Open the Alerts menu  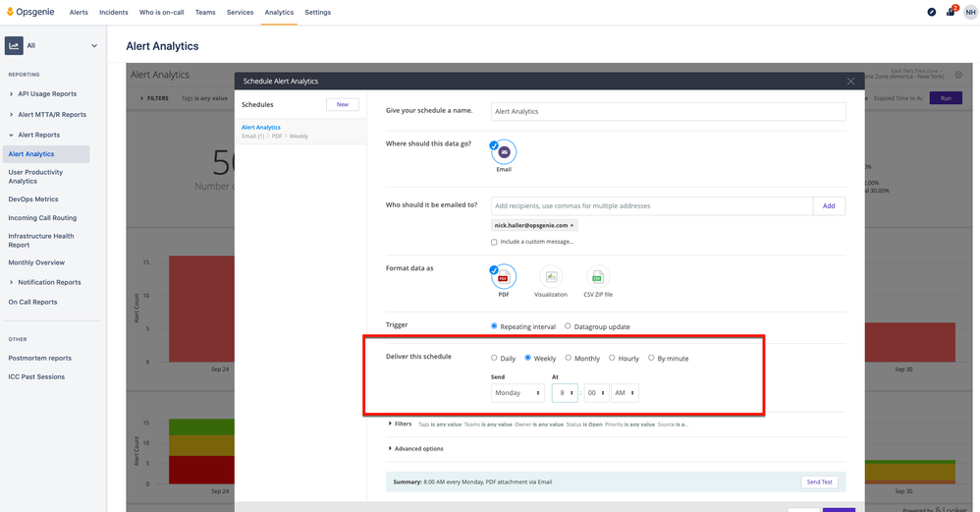[79, 13]
